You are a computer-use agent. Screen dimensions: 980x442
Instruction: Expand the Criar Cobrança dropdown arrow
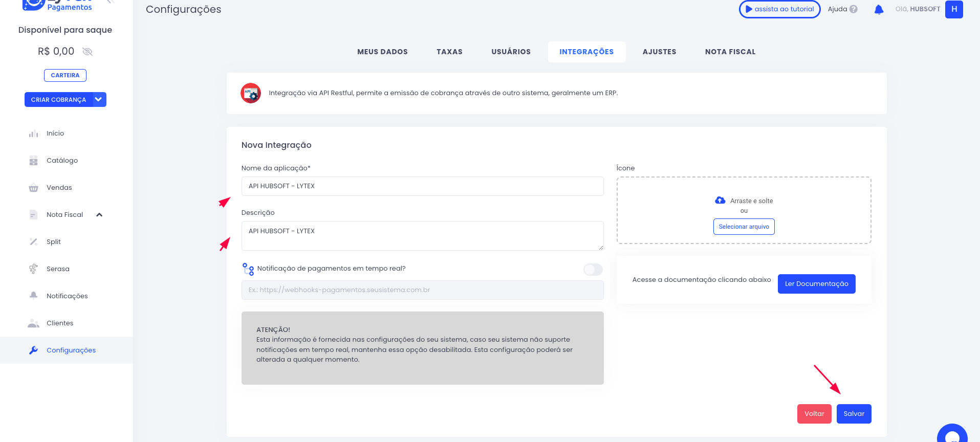(x=98, y=100)
